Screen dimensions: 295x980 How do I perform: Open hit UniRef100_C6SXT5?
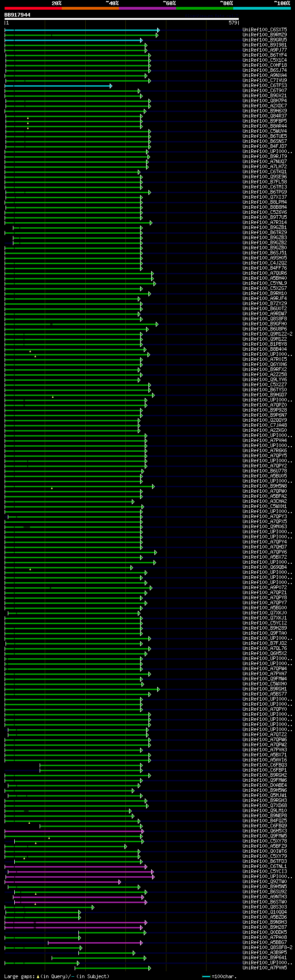click(x=265, y=30)
